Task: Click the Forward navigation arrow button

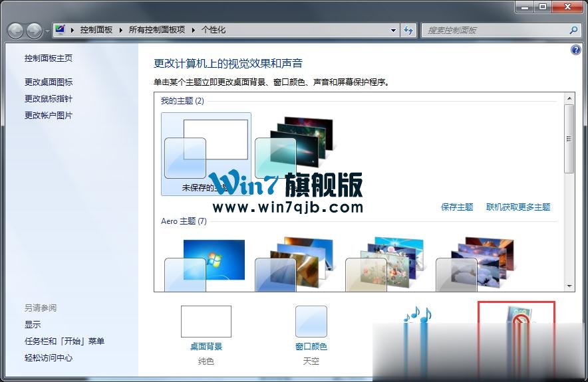Action: 35,31
